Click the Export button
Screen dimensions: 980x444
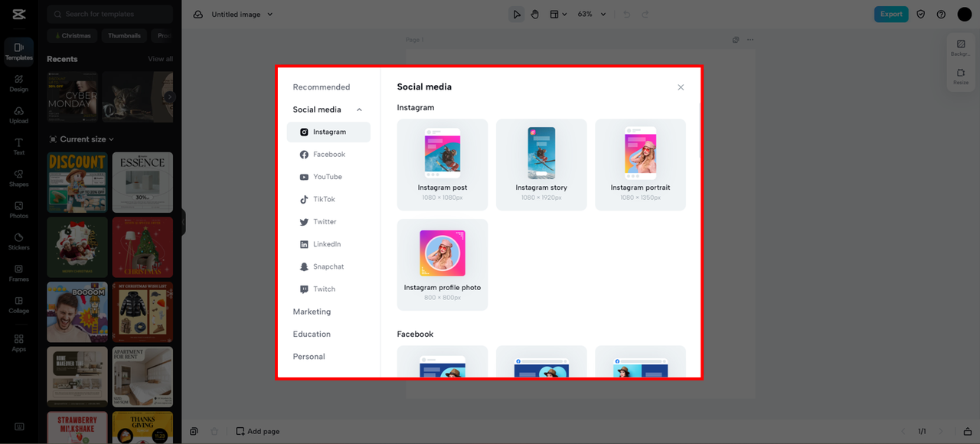click(891, 14)
